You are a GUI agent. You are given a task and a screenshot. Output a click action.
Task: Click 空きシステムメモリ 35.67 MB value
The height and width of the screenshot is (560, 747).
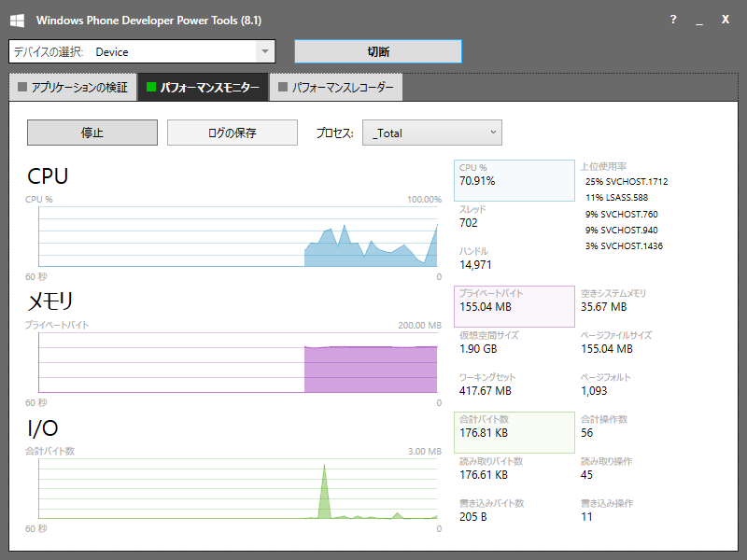[603, 307]
